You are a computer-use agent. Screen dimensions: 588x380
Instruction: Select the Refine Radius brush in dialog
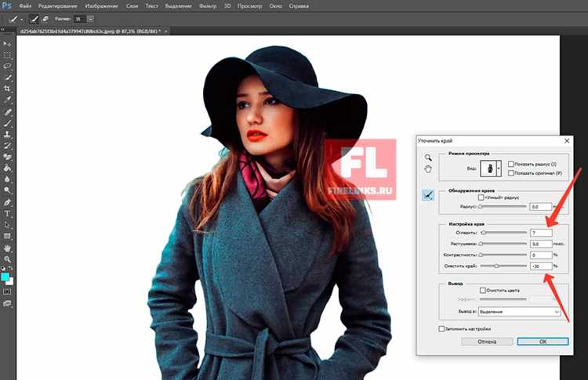(x=428, y=195)
